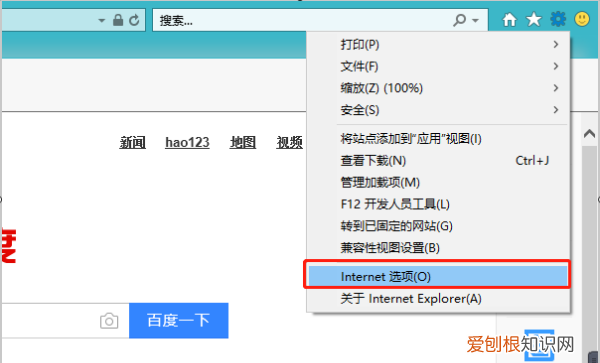
Task: Select 关于 Internet Explorer menu item
Action: click(439, 298)
